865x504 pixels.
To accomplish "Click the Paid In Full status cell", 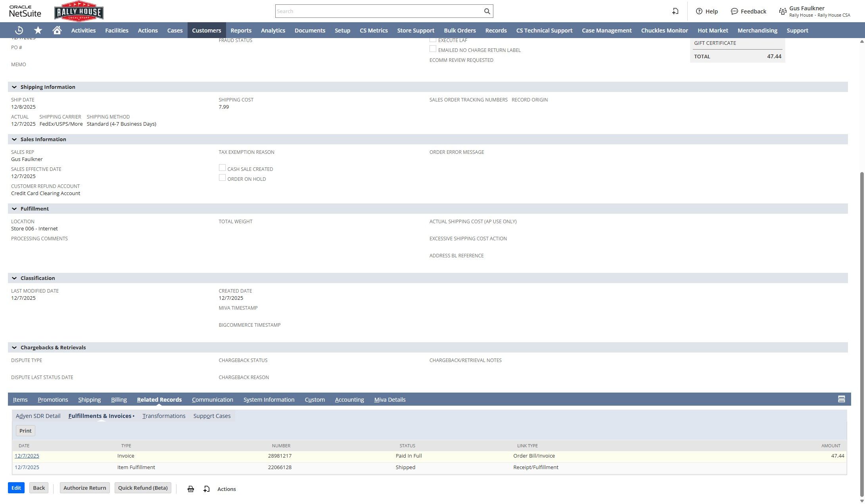I will pyautogui.click(x=409, y=456).
